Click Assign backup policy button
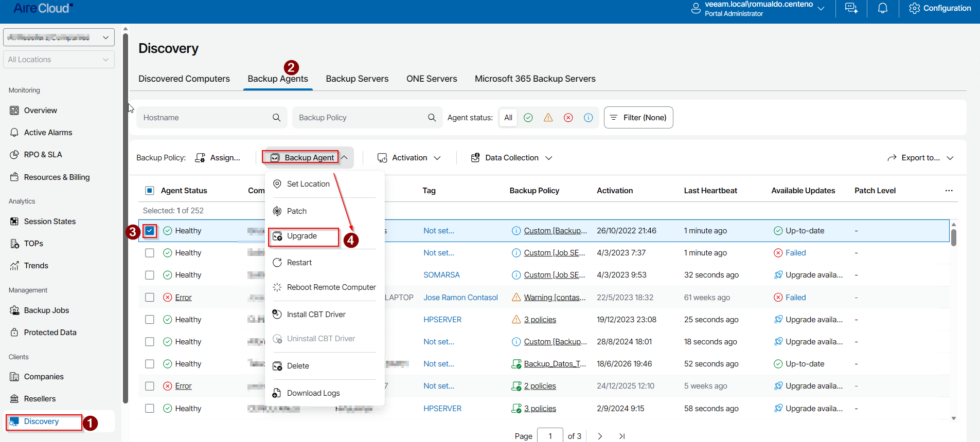Image resolution: width=980 pixels, height=442 pixels. [218, 158]
